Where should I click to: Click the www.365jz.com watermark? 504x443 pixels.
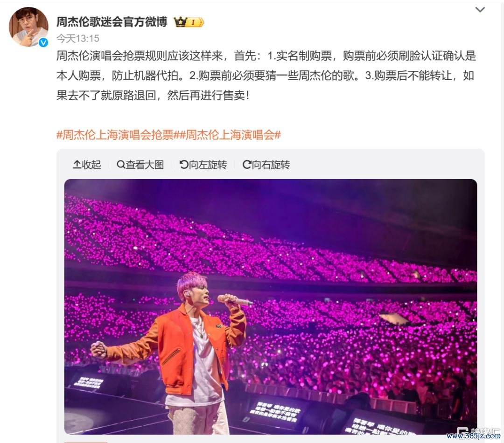pyautogui.click(x=474, y=436)
